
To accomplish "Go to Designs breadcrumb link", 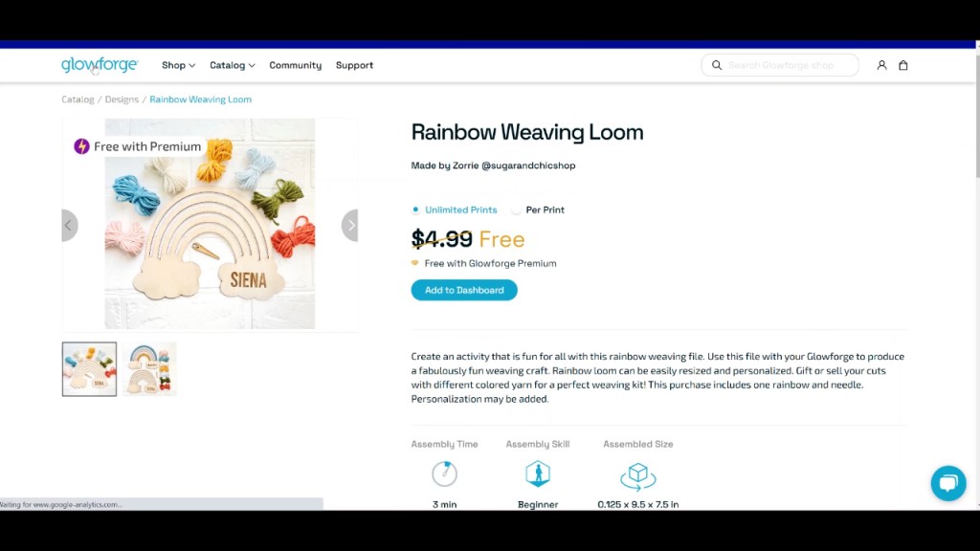I will tap(122, 99).
